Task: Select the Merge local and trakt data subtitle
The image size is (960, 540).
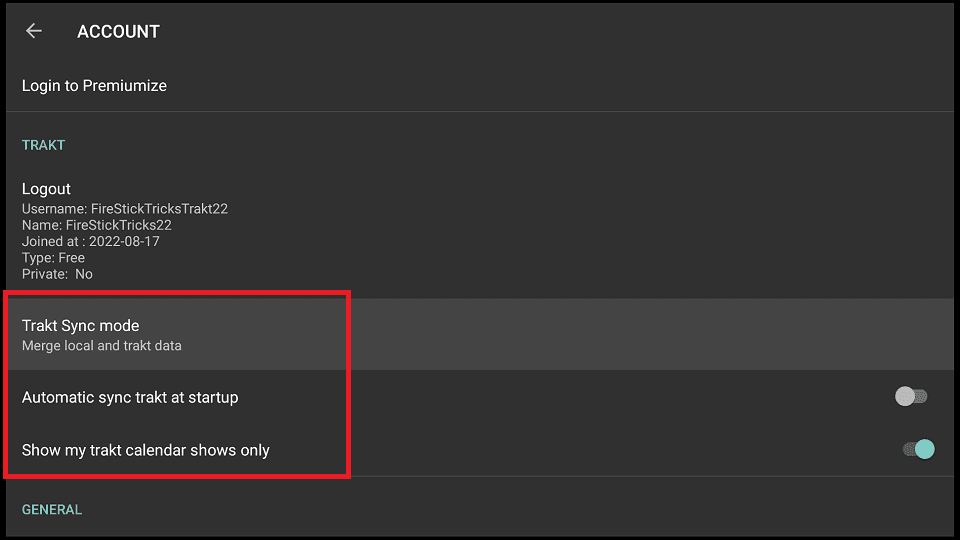Action: pyautogui.click(x=102, y=346)
